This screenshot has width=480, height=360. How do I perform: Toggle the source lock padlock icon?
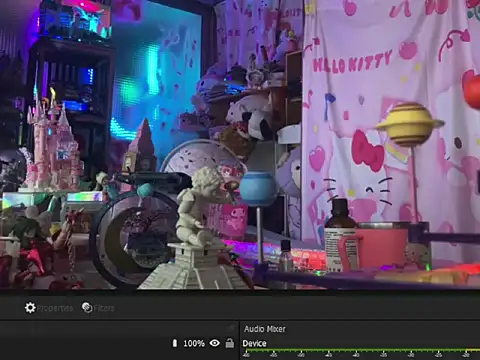coord(230,343)
